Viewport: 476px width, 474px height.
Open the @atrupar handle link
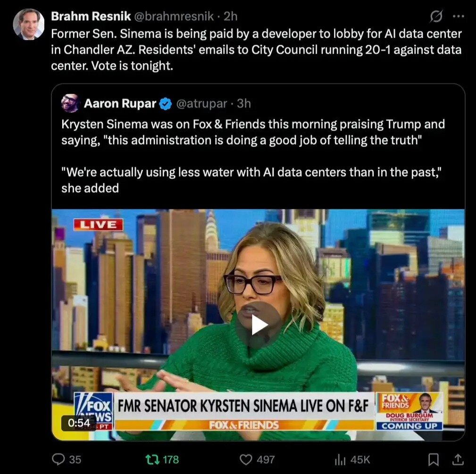[x=201, y=104]
